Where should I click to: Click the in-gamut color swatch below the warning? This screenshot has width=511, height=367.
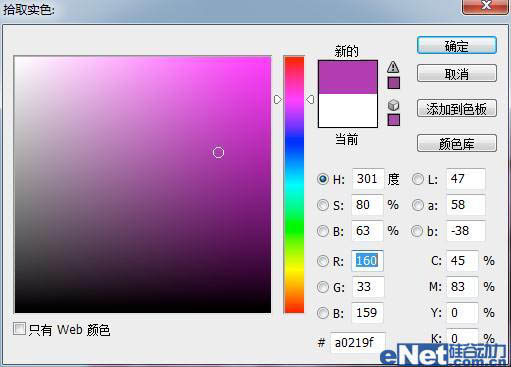tap(394, 83)
